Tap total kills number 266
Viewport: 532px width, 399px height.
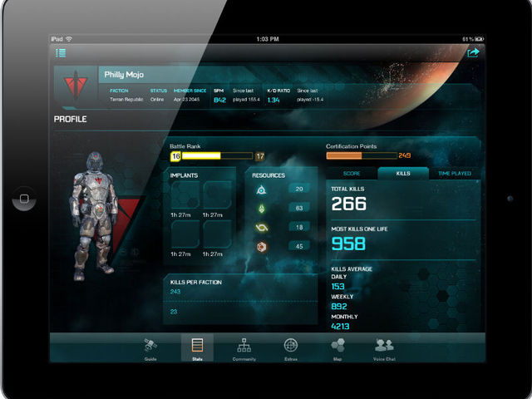tap(348, 204)
